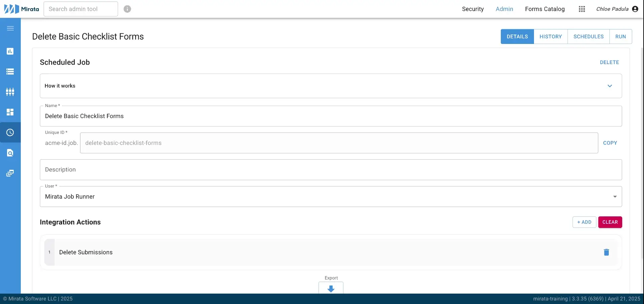The width and height of the screenshot is (644, 304).
Task: Open the navigation hamburger menu
Action: tap(10, 29)
